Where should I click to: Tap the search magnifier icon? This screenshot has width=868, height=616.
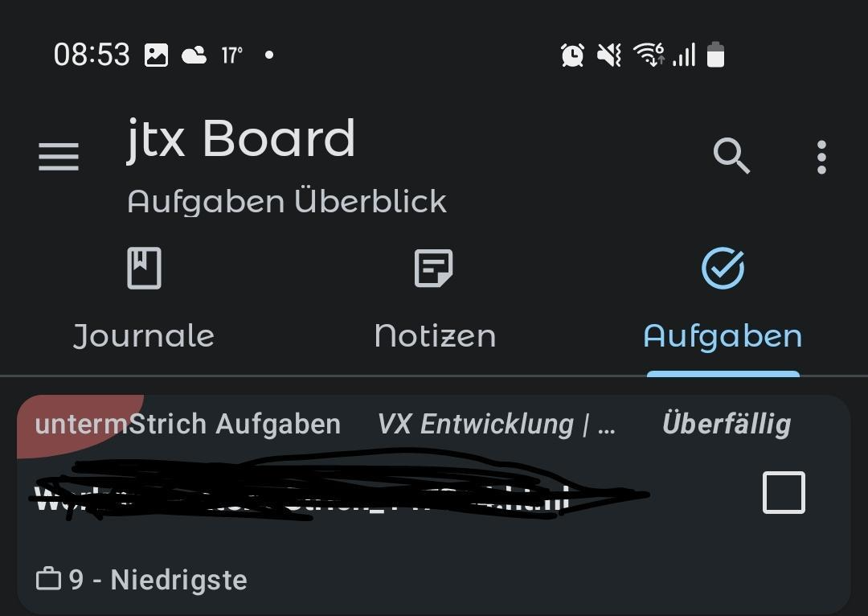click(x=731, y=156)
